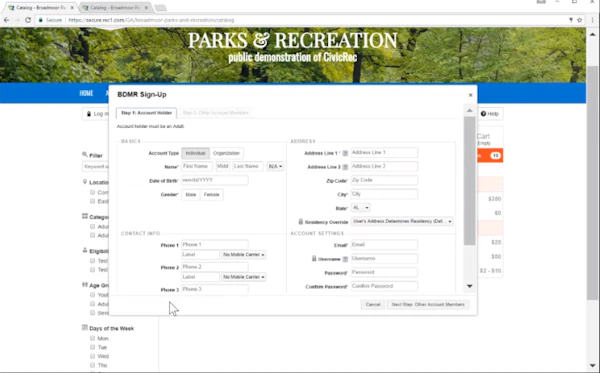The height and width of the screenshot is (373, 600).
Task: Check the Thu day checkbox
Action: pos(93,365)
